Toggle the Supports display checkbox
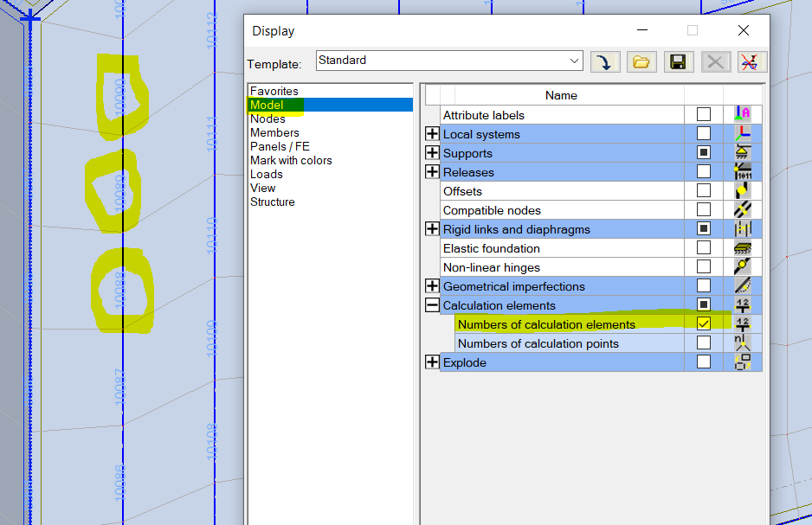Screen dimensions: 812x525 (x=704, y=152)
